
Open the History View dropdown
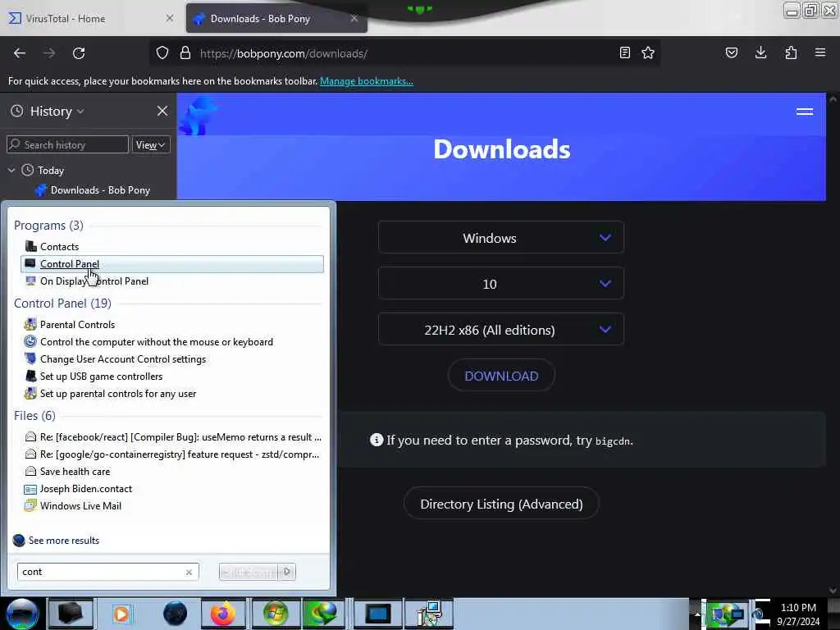[x=151, y=144]
